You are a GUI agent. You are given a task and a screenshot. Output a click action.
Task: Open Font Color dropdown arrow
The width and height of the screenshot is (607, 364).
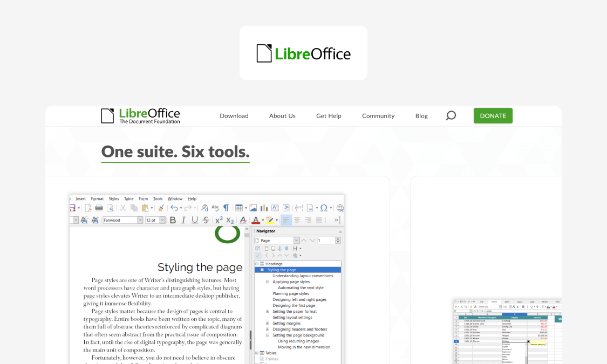tap(263, 220)
